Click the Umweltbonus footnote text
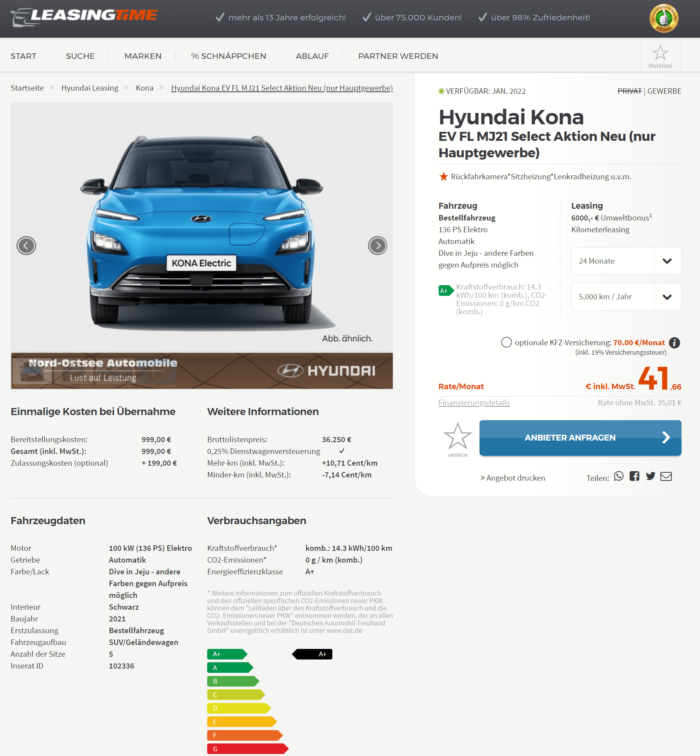This screenshot has width=700, height=756. pyautogui.click(x=612, y=217)
